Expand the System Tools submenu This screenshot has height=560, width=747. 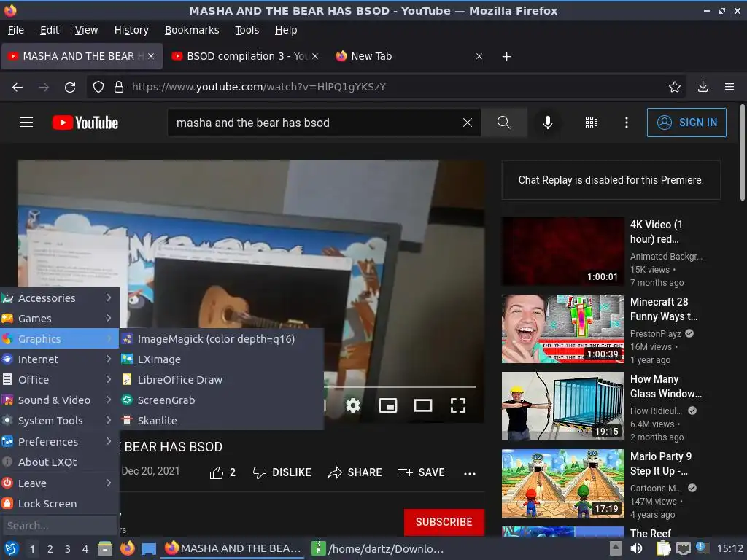click(x=60, y=421)
